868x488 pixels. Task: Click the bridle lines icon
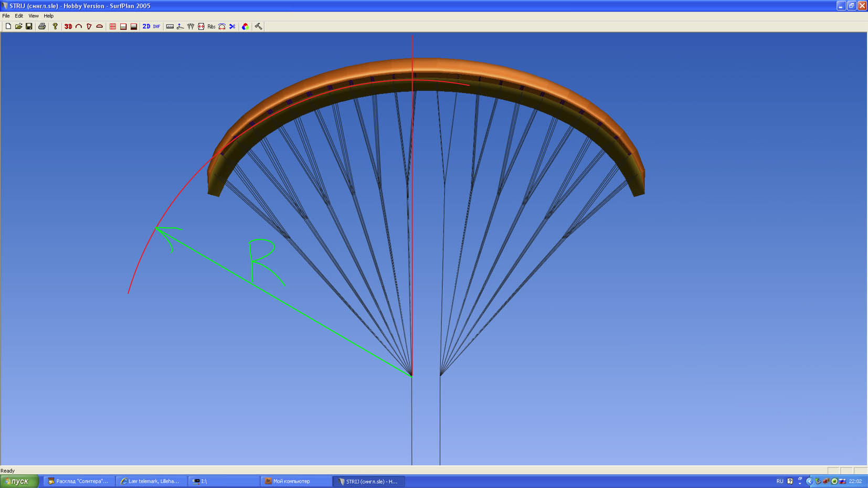[190, 26]
